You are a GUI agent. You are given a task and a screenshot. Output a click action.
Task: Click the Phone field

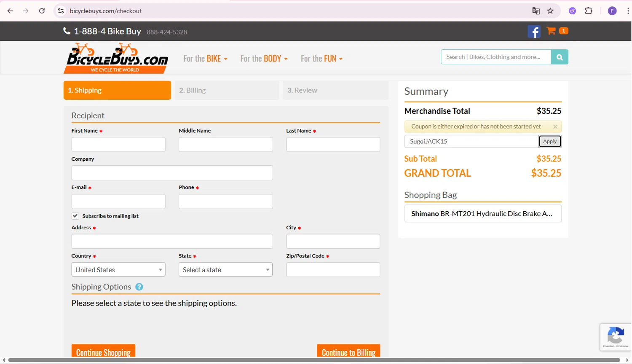[x=225, y=201]
